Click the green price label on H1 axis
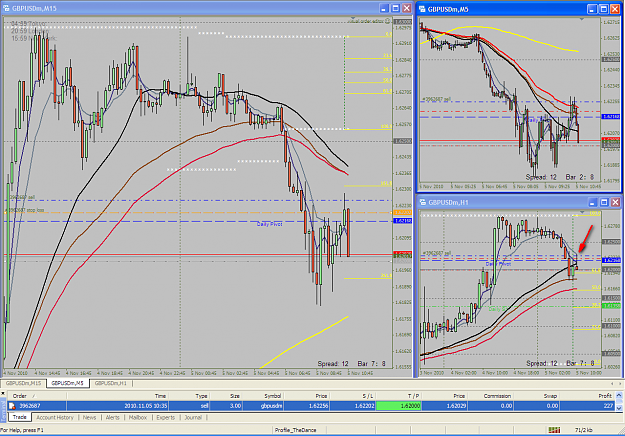 611,306
